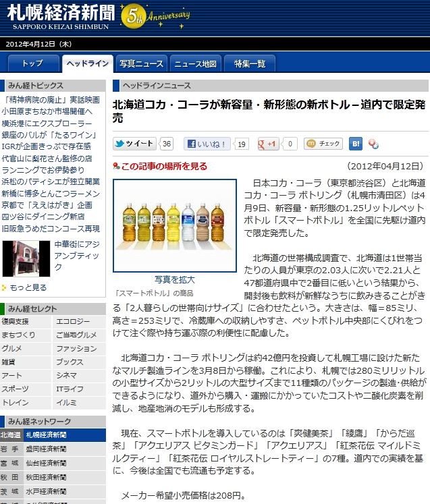The height and width of the screenshot is (504, 430).
Task: Open IGRが企画きっぷで存在感 topic
Action: tap(47, 146)
